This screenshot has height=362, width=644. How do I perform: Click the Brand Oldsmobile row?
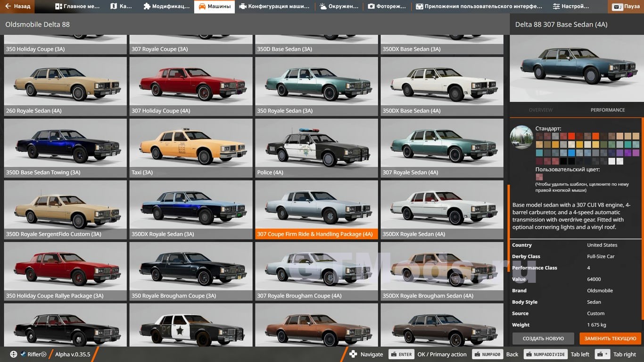(x=576, y=290)
